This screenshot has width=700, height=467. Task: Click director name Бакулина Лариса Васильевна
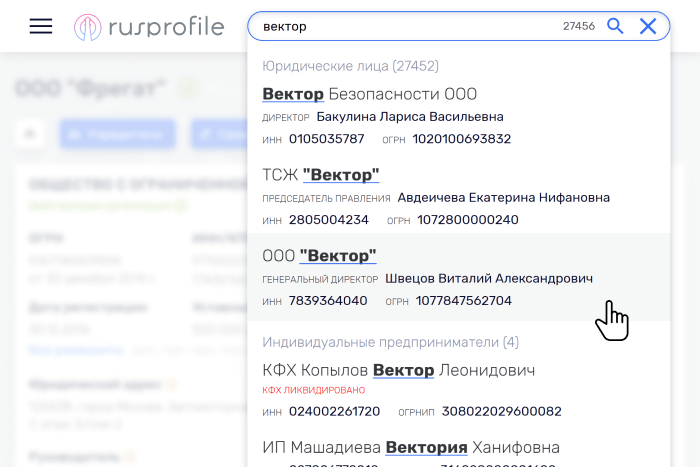(x=410, y=117)
